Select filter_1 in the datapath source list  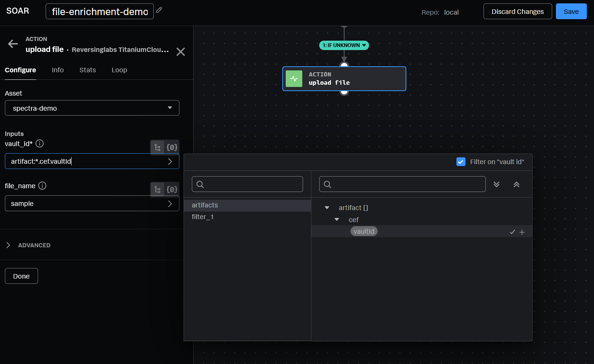coord(247,217)
